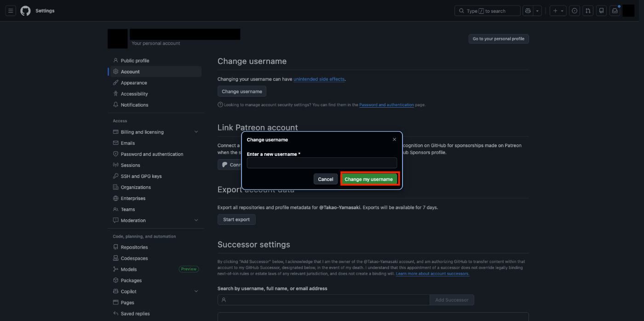Open the plus Create new dropdown
Viewport: 644px width, 321px height.
point(558,11)
